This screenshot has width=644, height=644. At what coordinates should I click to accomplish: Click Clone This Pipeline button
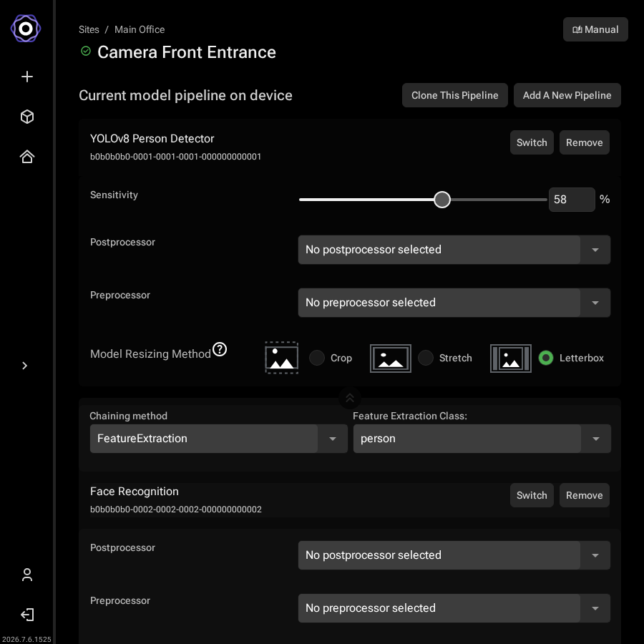tap(455, 95)
